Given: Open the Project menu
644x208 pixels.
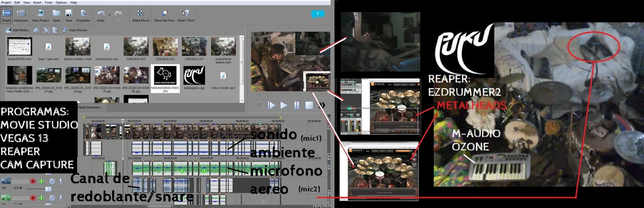Looking at the screenshot, I should 6,3.
